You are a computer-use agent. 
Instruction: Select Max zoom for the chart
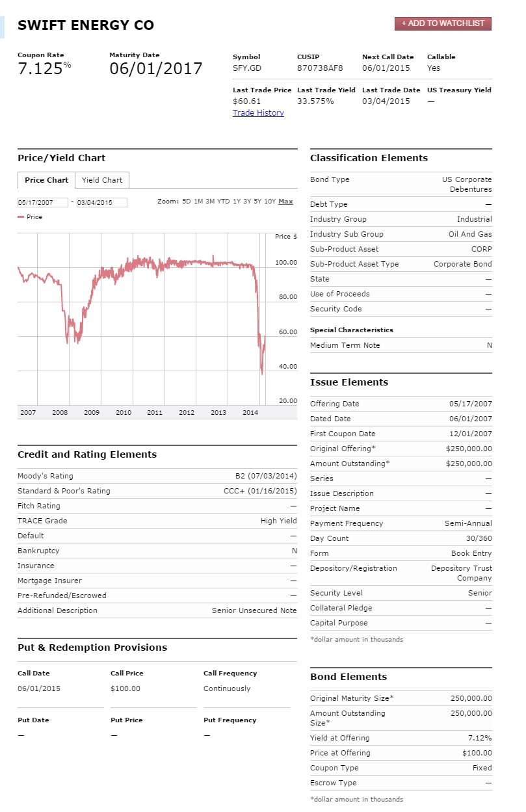click(285, 202)
